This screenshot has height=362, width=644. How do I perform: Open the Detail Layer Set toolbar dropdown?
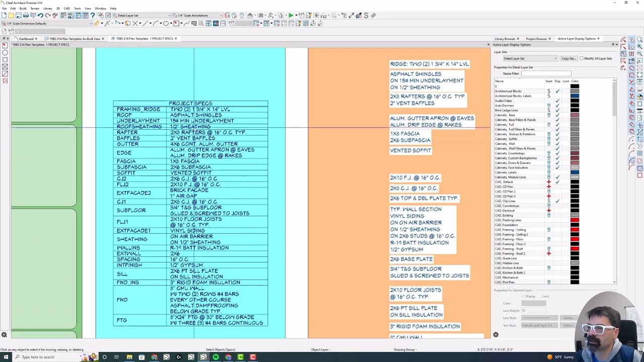pos(142,16)
